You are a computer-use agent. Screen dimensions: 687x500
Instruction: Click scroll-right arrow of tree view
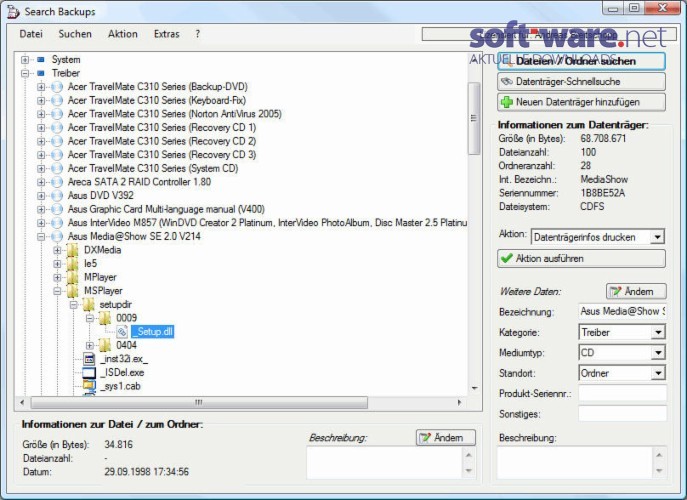pyautogui.click(x=459, y=402)
